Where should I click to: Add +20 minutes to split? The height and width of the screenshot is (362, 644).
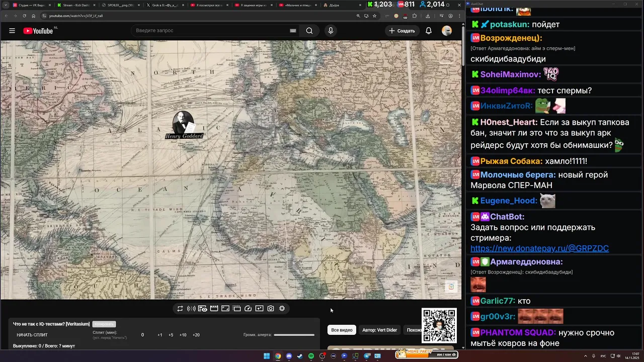196,335
